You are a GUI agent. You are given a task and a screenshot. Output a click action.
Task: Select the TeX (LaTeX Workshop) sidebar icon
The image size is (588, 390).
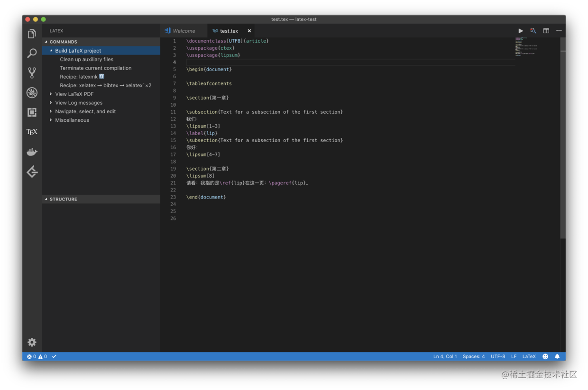pos(32,132)
